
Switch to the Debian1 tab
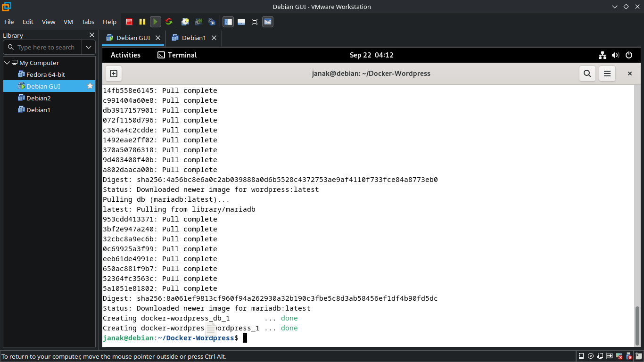(194, 38)
